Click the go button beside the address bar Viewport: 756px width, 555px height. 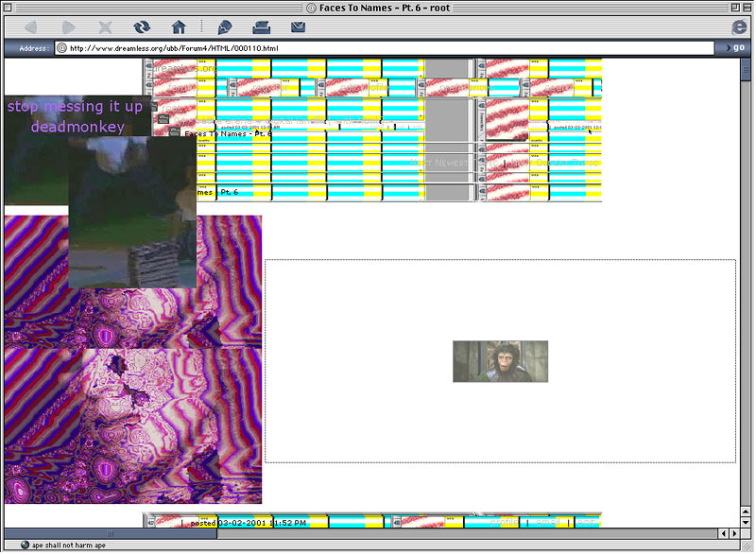pyautogui.click(x=732, y=47)
